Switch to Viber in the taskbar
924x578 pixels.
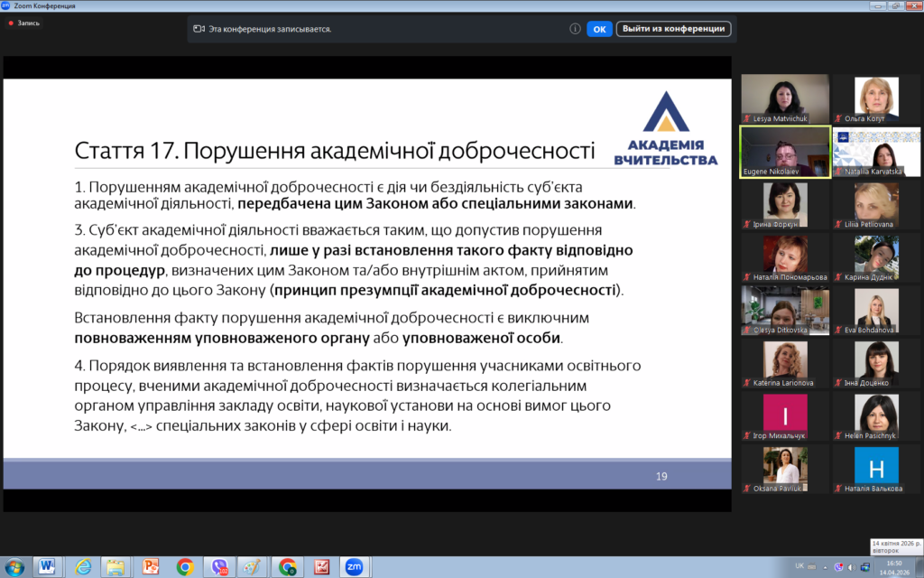[x=219, y=566]
